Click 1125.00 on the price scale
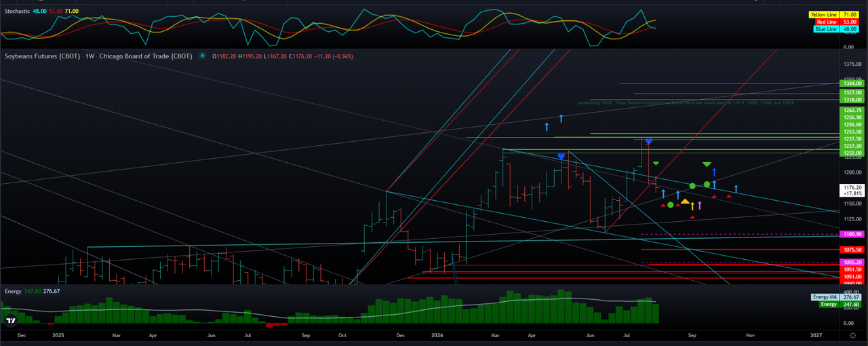The width and height of the screenshot is (868, 346). coord(852,219)
